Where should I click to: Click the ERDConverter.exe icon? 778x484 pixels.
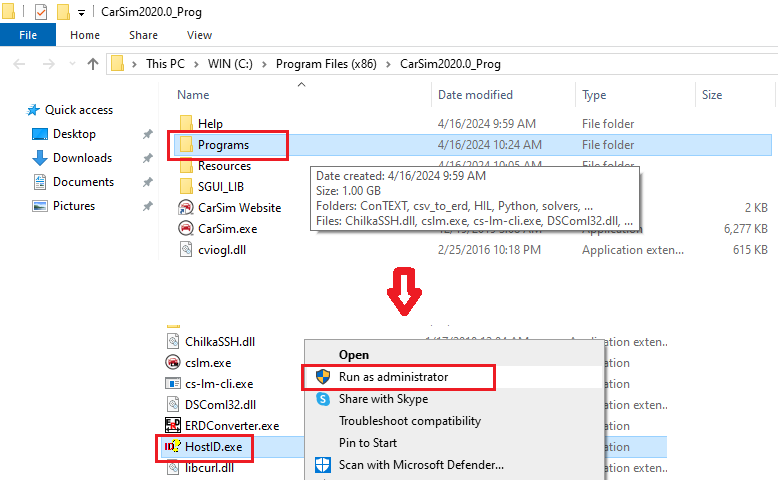(x=170, y=425)
